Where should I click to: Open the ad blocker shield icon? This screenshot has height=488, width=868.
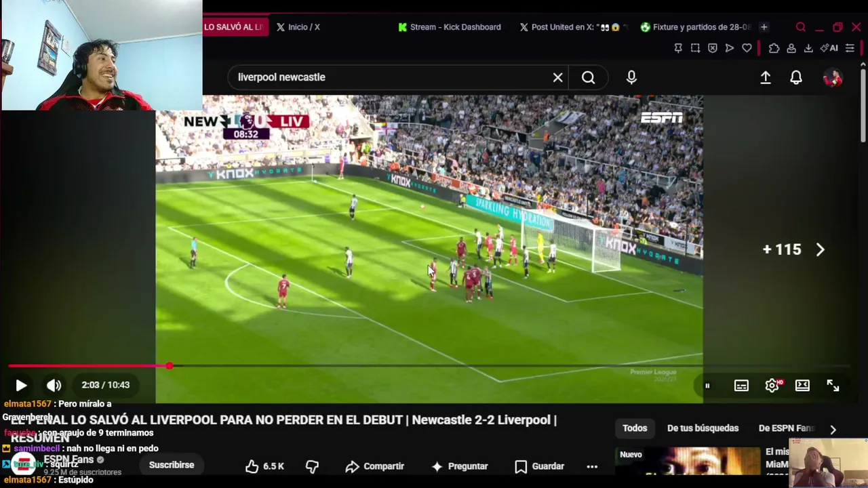tap(713, 48)
